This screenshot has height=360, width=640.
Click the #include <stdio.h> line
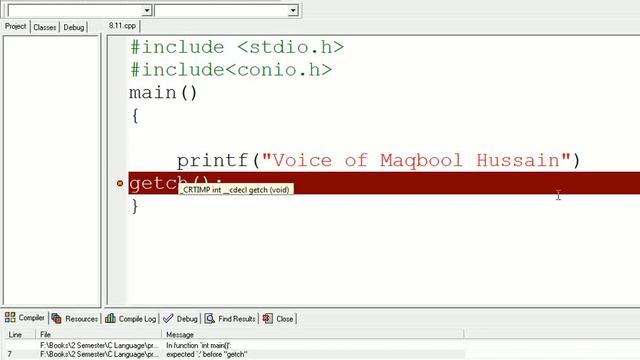click(237, 47)
